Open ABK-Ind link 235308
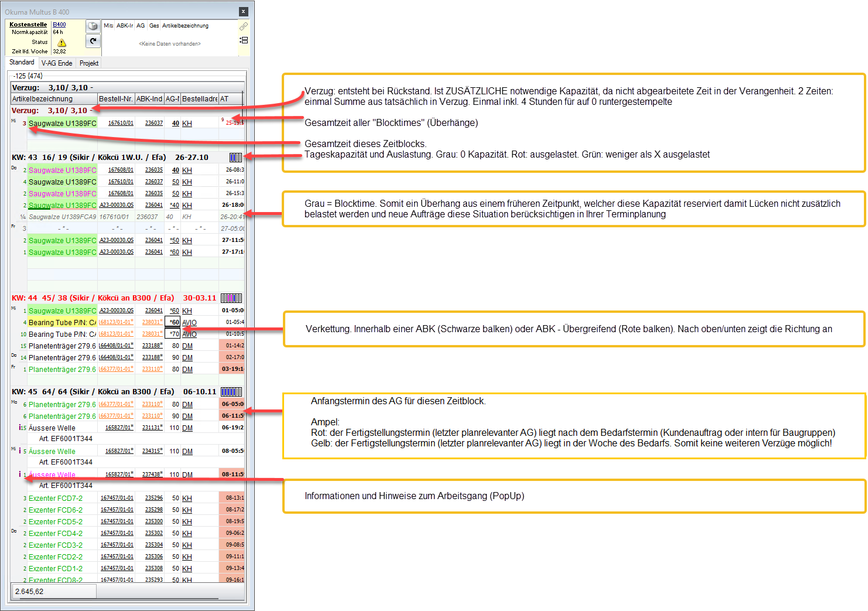This screenshot has width=868, height=611. point(154,568)
